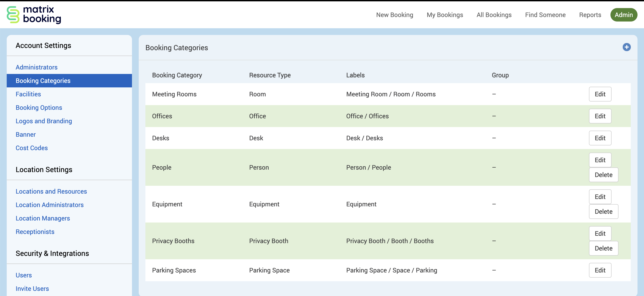
Task: Delete the People booking category
Action: pyautogui.click(x=603, y=175)
